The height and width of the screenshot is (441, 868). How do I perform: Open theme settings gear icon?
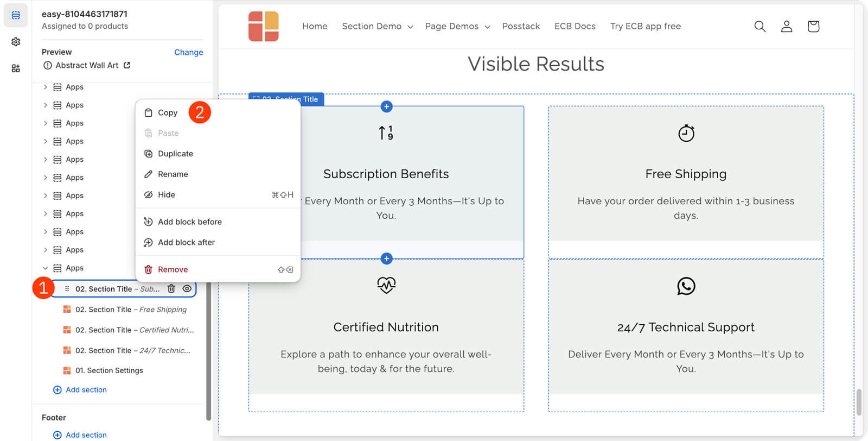pos(16,42)
